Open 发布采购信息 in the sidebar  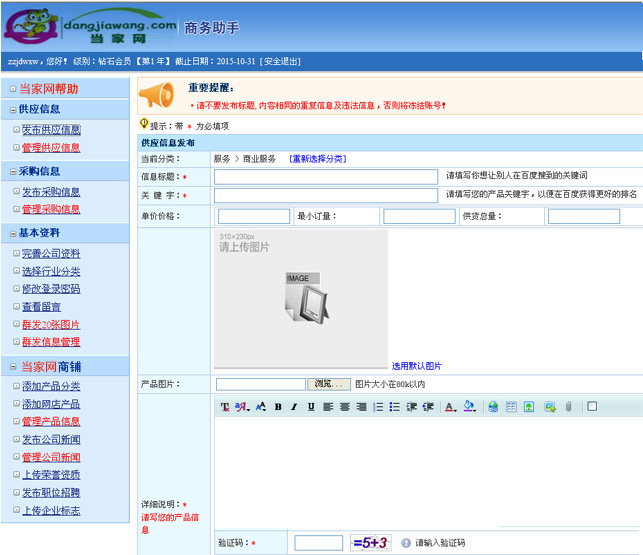[51, 192]
